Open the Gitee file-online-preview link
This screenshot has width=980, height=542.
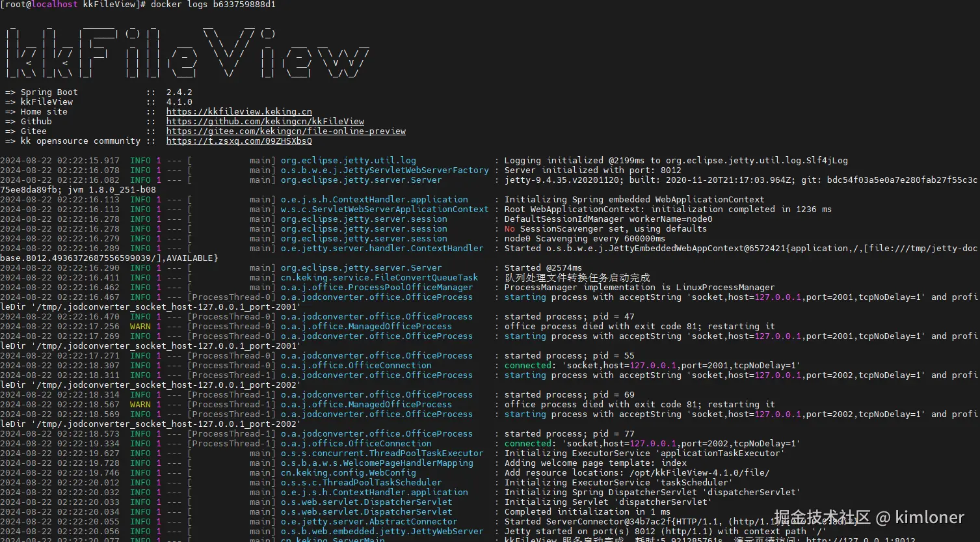(x=286, y=131)
